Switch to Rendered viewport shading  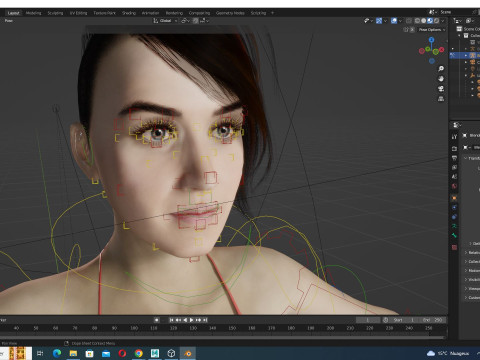(x=436, y=21)
